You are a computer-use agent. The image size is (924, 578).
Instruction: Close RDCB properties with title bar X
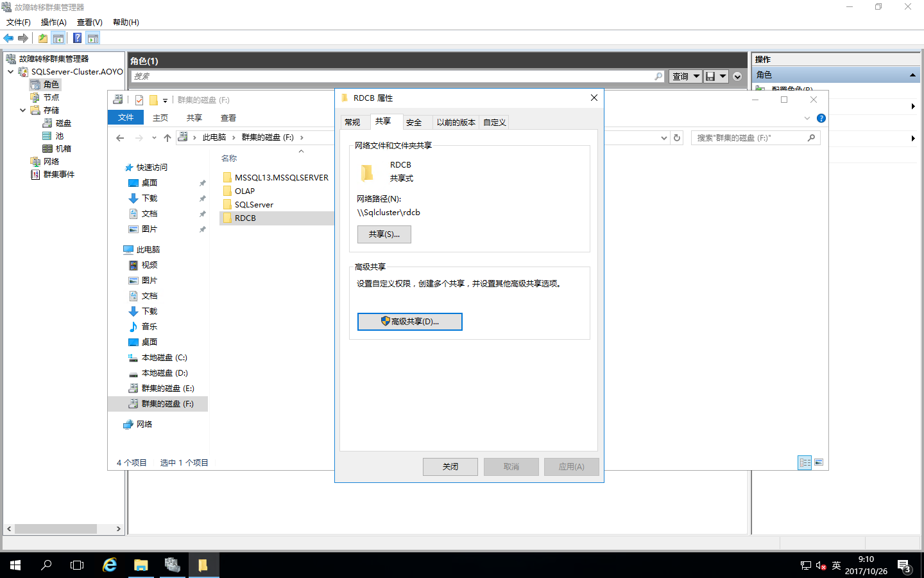pyautogui.click(x=594, y=98)
